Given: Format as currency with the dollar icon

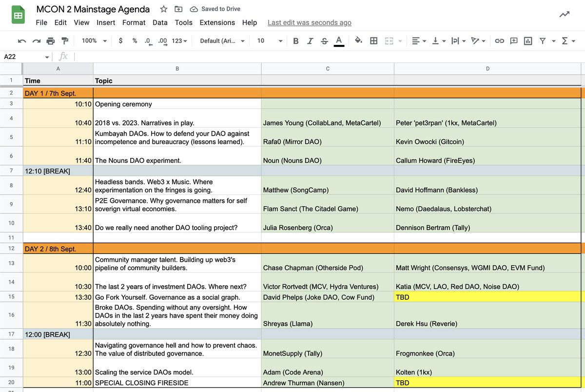Looking at the screenshot, I should point(121,41).
